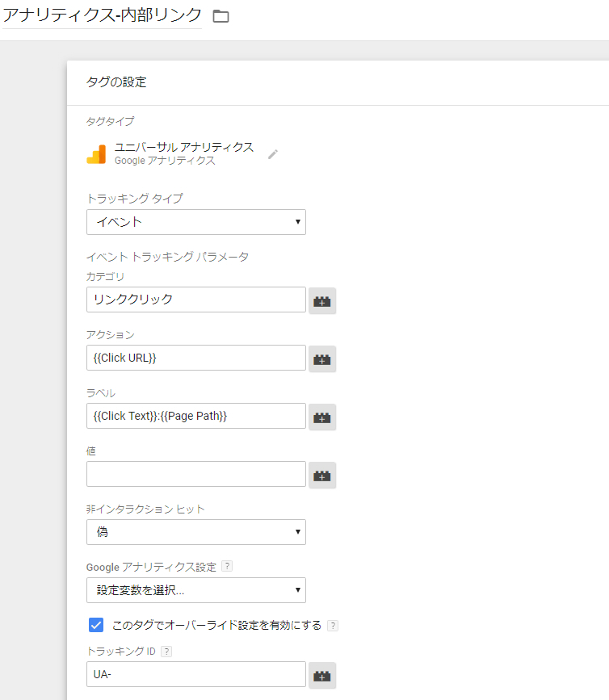Focus the empty 値 input field
The height and width of the screenshot is (700, 609).
196,474
